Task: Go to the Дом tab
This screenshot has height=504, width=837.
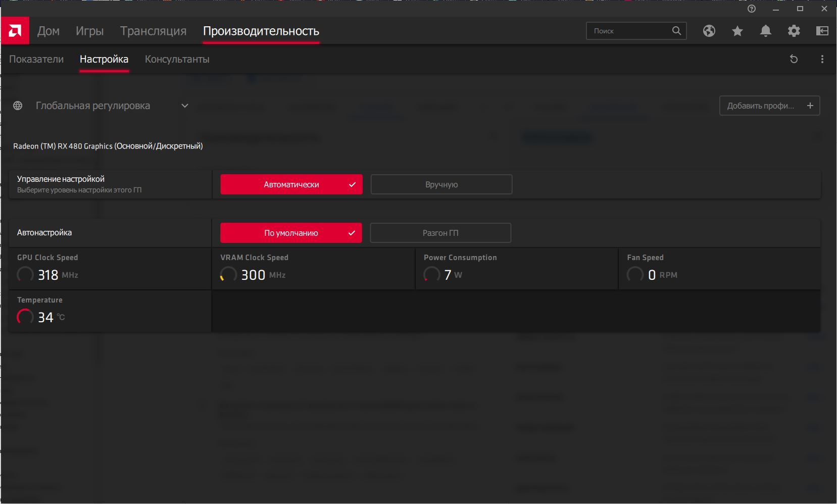Action: click(48, 31)
